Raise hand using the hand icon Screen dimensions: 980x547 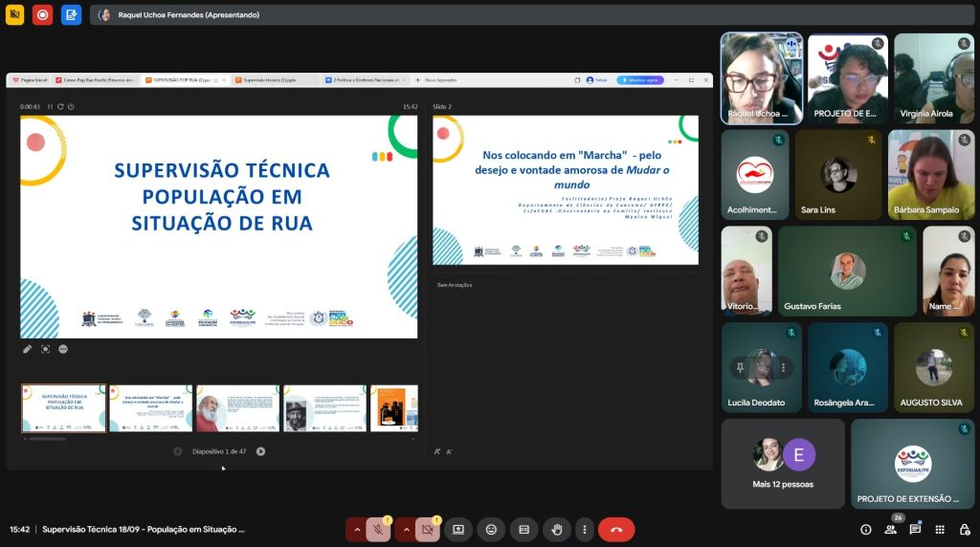(556, 530)
